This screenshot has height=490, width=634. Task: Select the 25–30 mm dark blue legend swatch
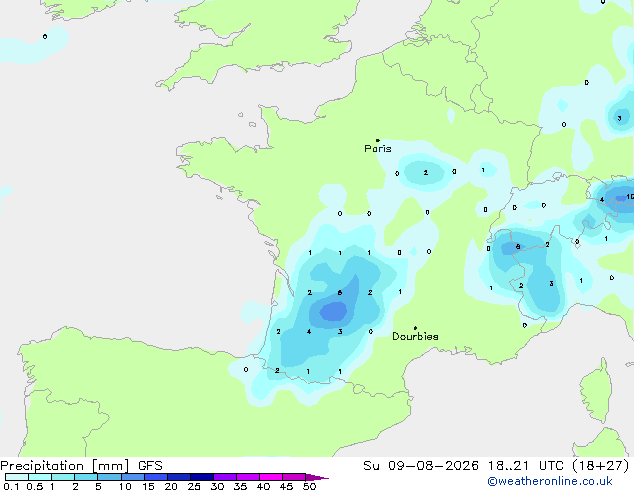click(x=202, y=477)
